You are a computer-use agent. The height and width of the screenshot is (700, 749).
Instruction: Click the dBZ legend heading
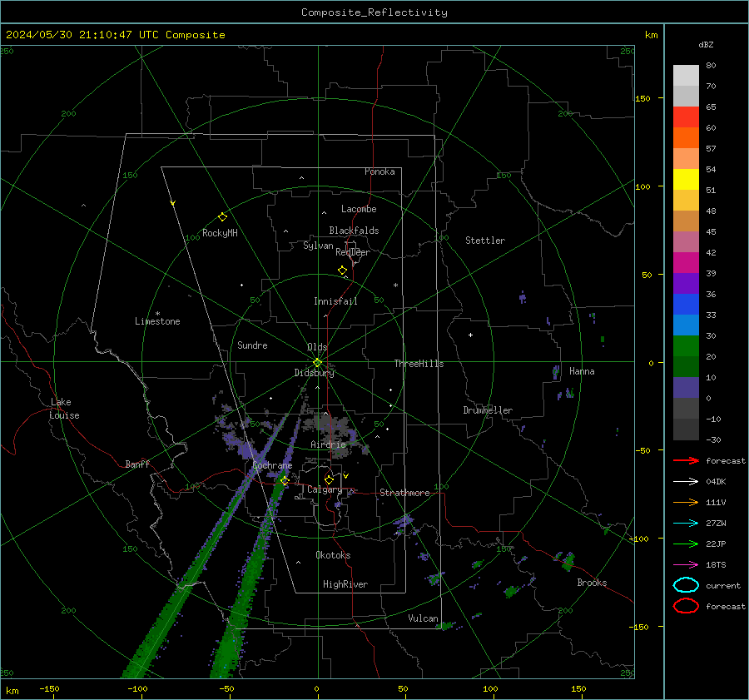pyautogui.click(x=706, y=45)
